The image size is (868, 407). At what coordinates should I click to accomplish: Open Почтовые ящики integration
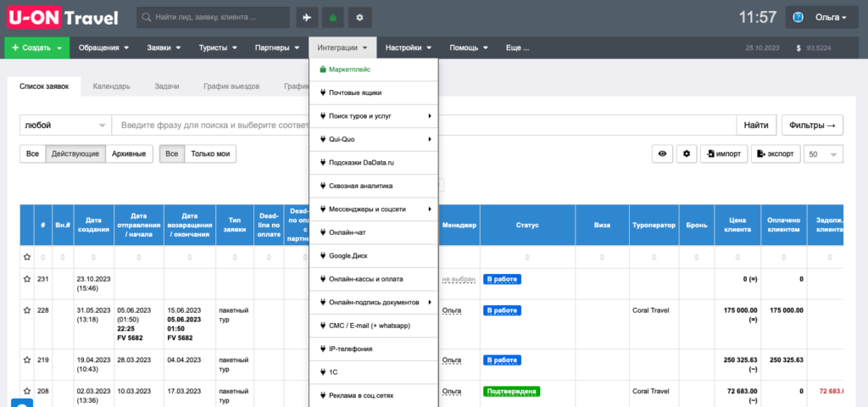pyautogui.click(x=374, y=93)
